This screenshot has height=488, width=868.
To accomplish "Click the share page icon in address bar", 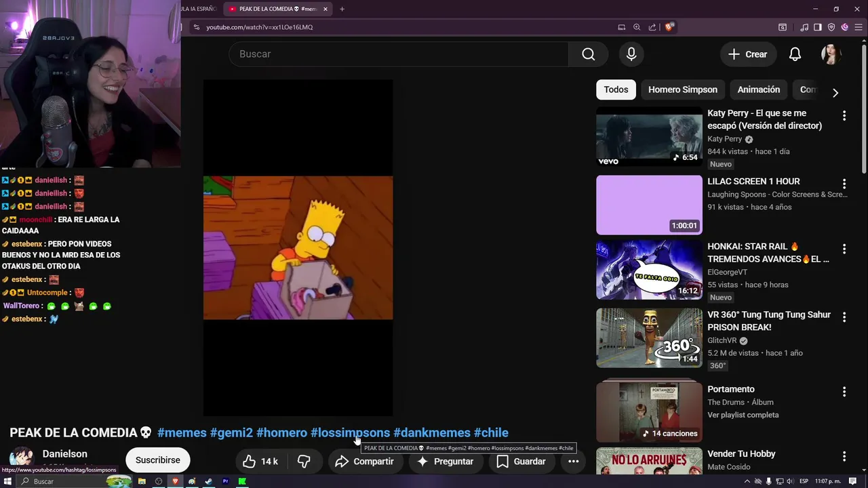I will [x=652, y=27].
